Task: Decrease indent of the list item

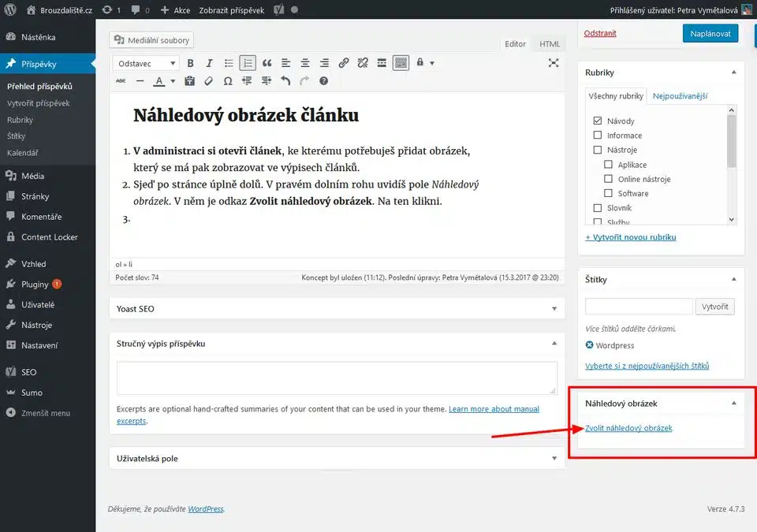Action: [247, 81]
